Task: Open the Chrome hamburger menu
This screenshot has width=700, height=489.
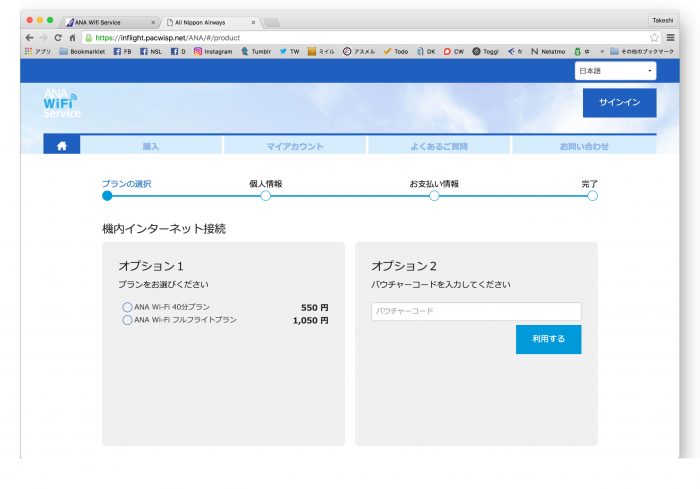Action: click(670, 37)
